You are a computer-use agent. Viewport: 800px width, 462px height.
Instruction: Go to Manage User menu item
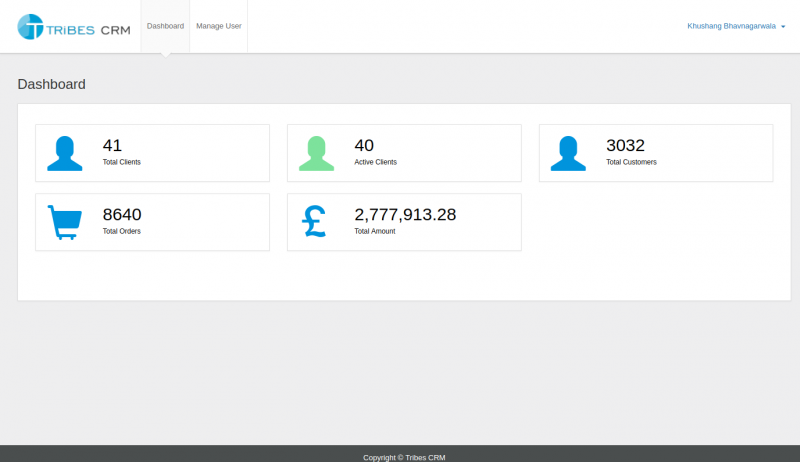pyautogui.click(x=218, y=26)
